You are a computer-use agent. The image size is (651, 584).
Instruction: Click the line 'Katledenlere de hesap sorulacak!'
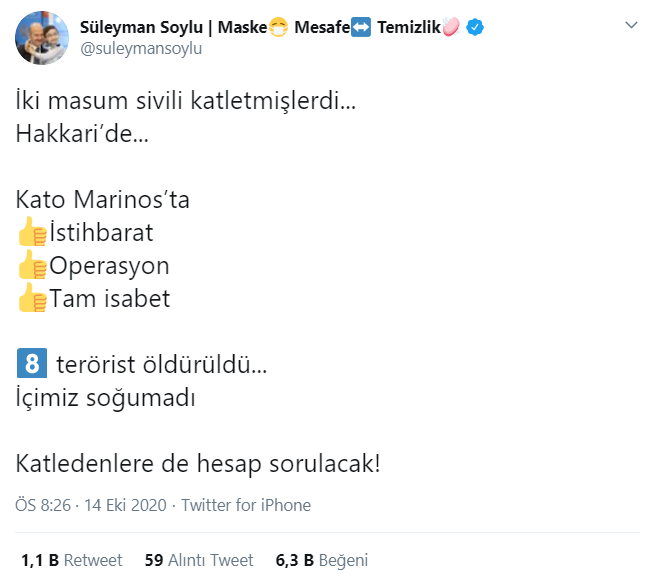tap(198, 464)
